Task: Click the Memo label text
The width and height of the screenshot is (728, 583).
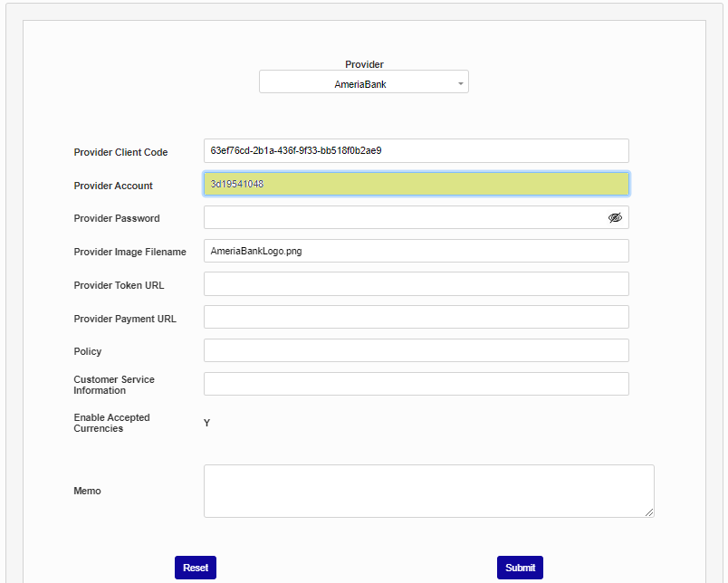Action: (x=87, y=491)
